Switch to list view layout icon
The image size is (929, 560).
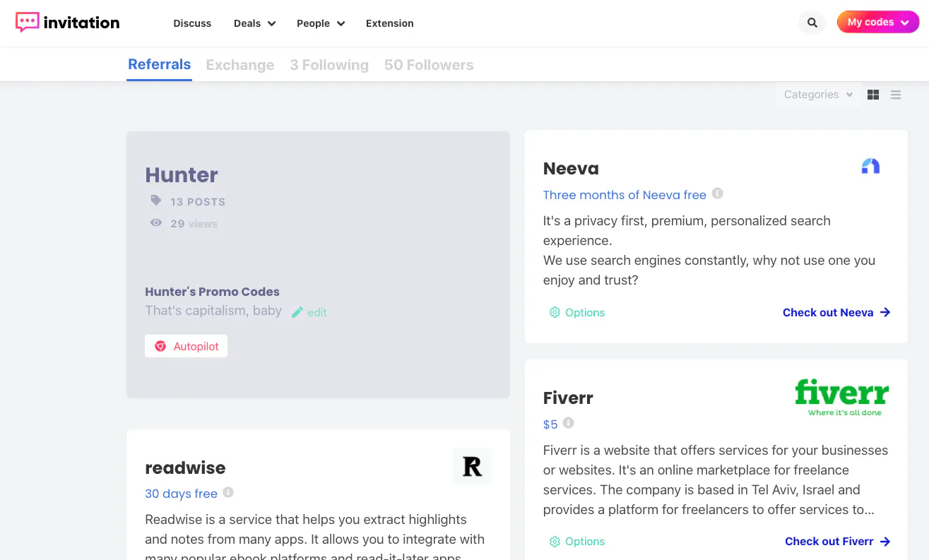point(896,95)
